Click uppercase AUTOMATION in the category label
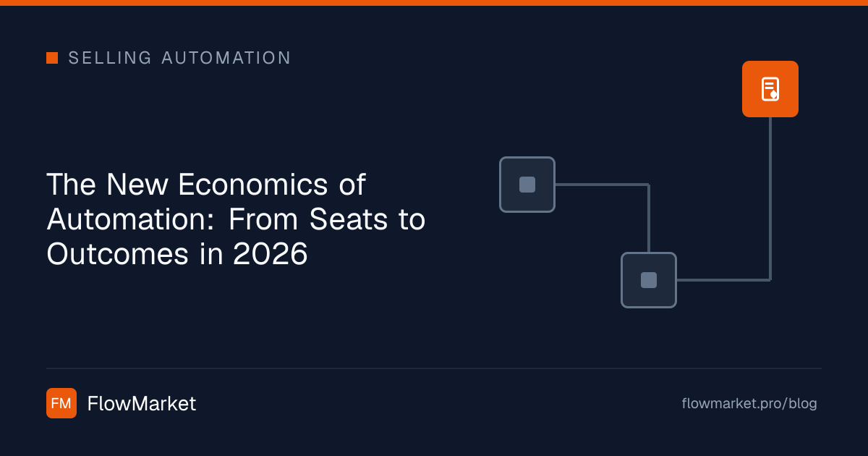Viewport: 868px width, 456px height. tap(226, 58)
